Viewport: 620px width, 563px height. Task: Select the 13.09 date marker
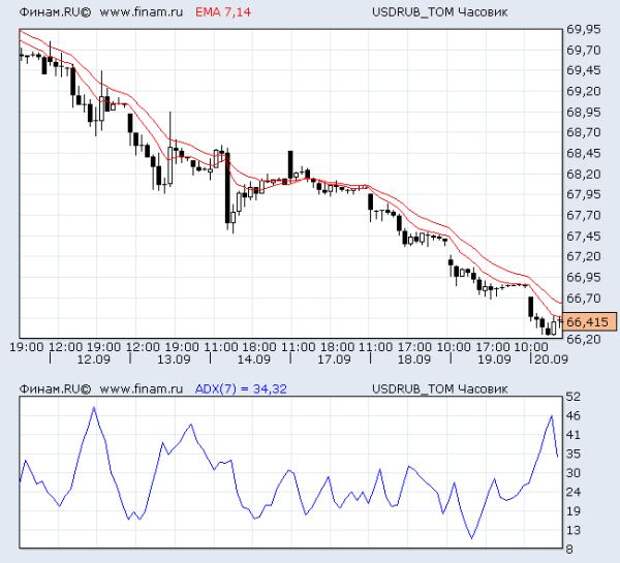(173, 359)
